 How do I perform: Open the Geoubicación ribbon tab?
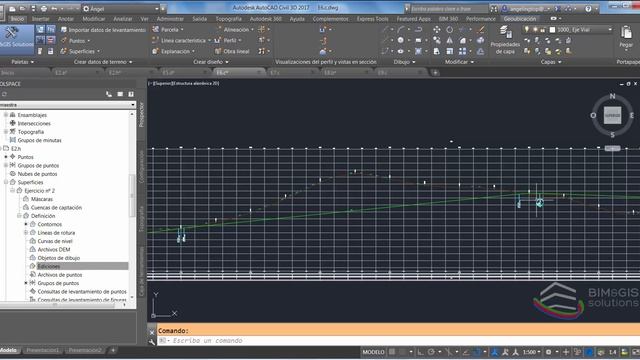click(520, 19)
